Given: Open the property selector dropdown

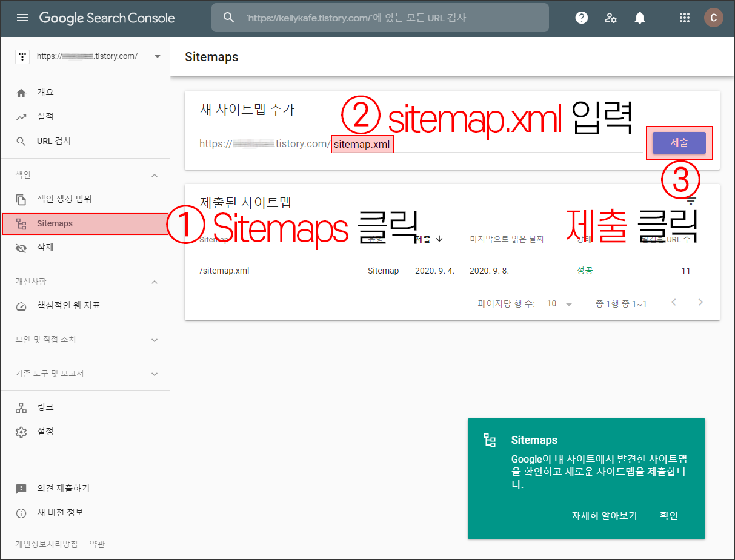Looking at the screenshot, I should click(x=158, y=56).
